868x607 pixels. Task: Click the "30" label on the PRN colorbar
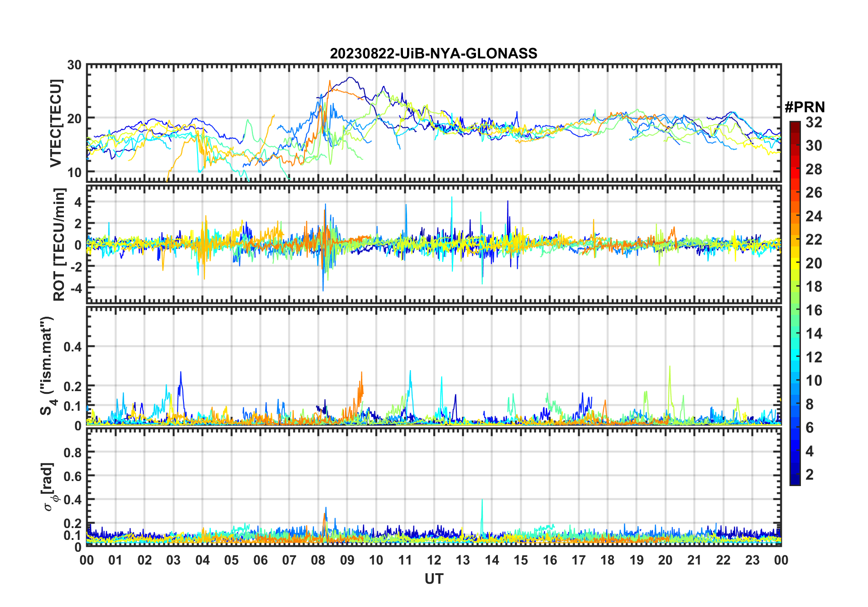814,146
